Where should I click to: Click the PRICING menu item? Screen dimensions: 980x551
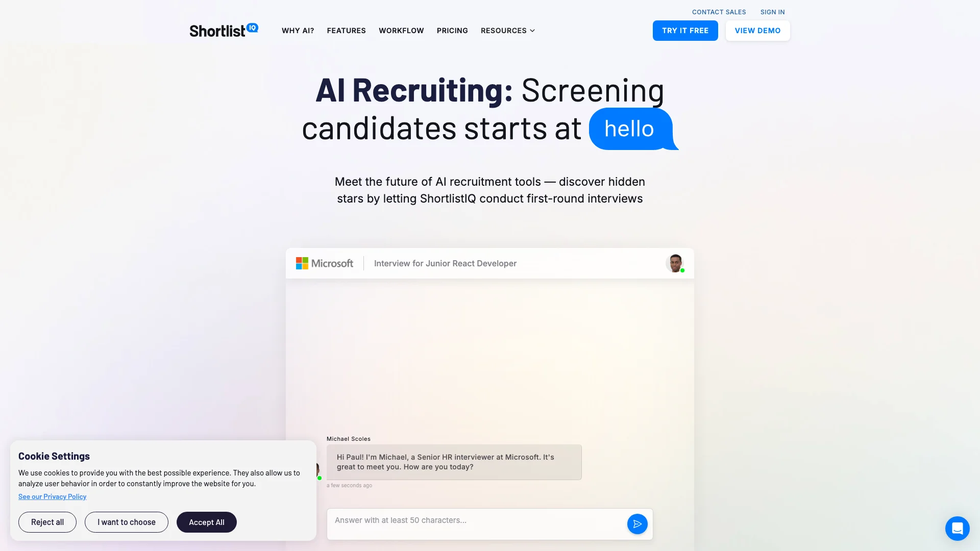(452, 30)
